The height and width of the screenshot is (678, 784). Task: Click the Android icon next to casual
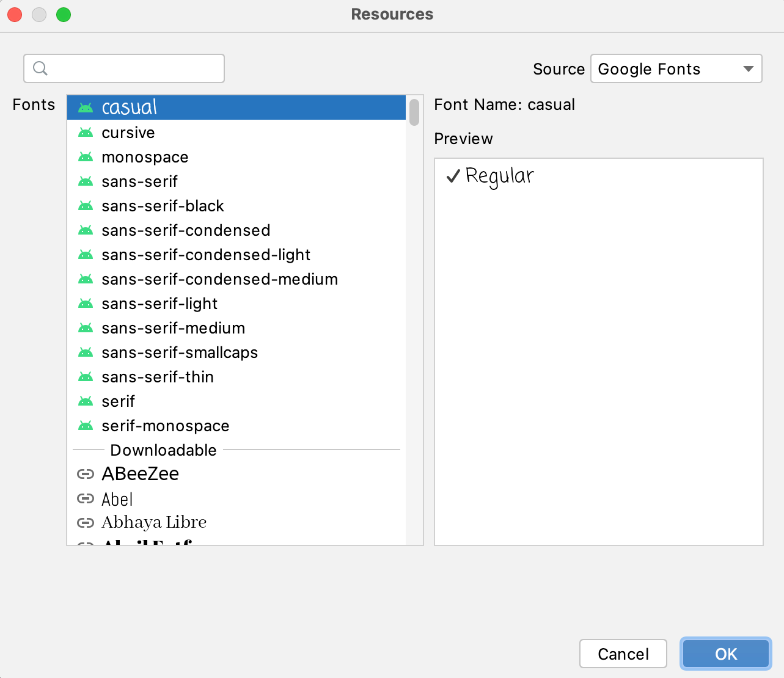coord(86,107)
